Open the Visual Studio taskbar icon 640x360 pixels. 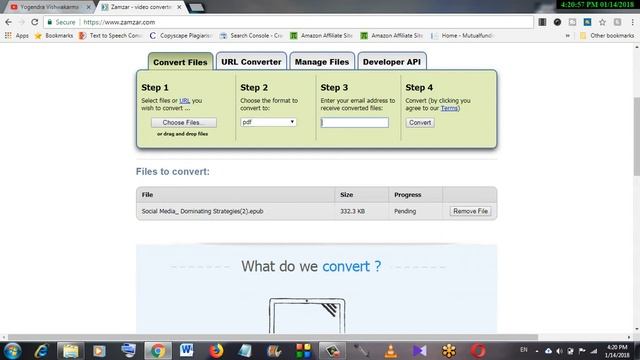click(x=420, y=351)
